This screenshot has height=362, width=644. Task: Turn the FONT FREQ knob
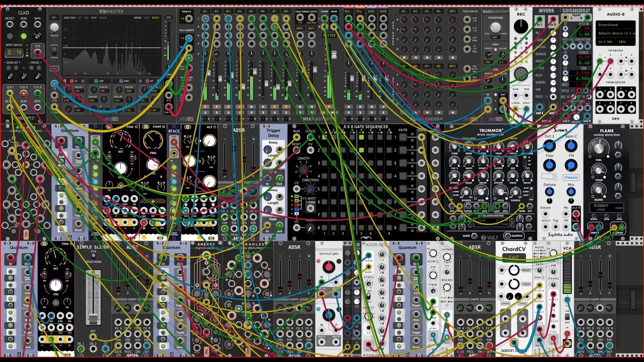(153, 141)
